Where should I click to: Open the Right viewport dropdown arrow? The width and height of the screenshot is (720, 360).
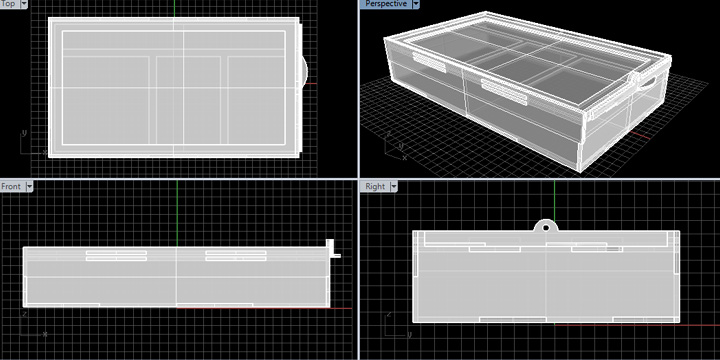coord(394,186)
